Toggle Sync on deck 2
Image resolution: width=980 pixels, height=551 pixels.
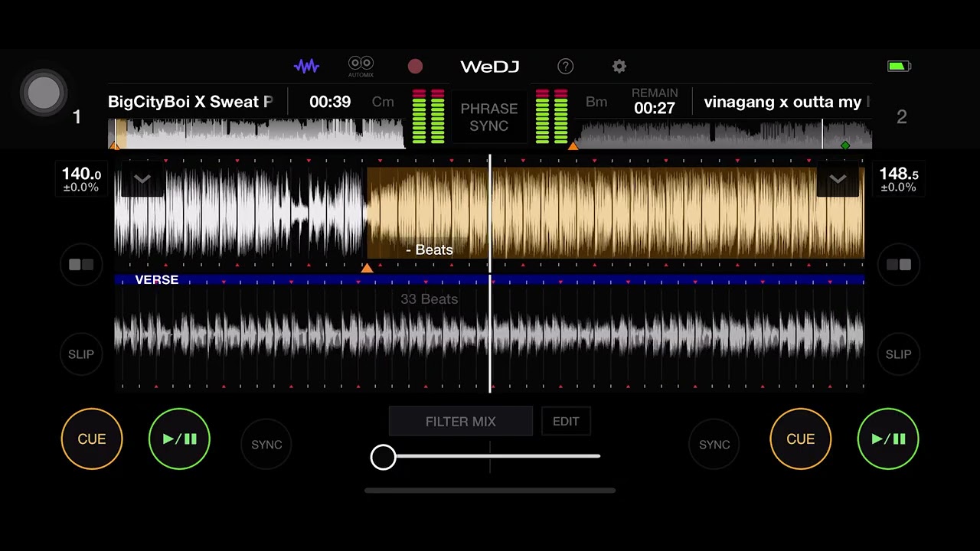point(714,445)
